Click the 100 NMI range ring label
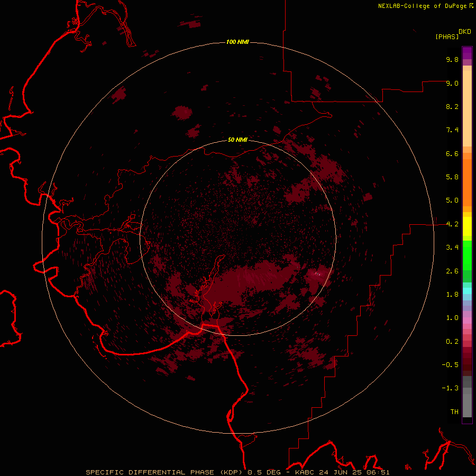Viewport: 476px width, 476px height. pyautogui.click(x=237, y=42)
